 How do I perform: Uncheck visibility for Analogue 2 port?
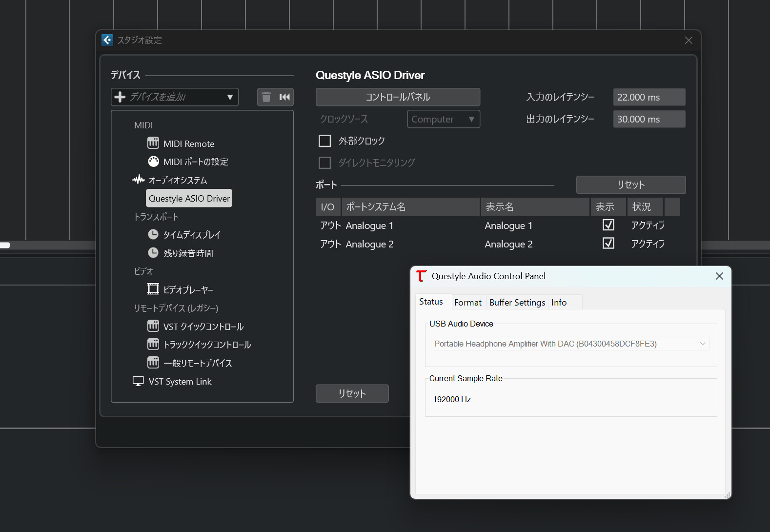[608, 243]
